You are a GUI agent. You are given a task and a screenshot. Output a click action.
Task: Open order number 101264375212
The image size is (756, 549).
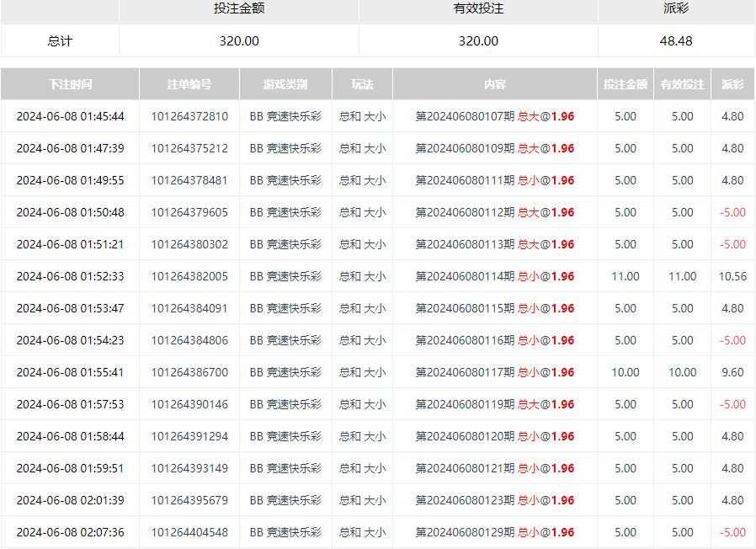coord(189,148)
